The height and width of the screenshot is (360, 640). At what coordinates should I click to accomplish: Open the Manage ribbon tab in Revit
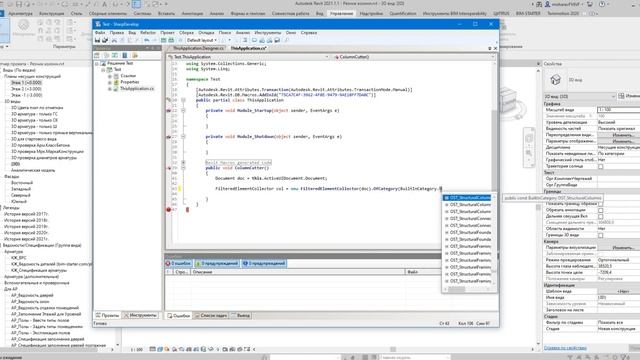pos(341,13)
